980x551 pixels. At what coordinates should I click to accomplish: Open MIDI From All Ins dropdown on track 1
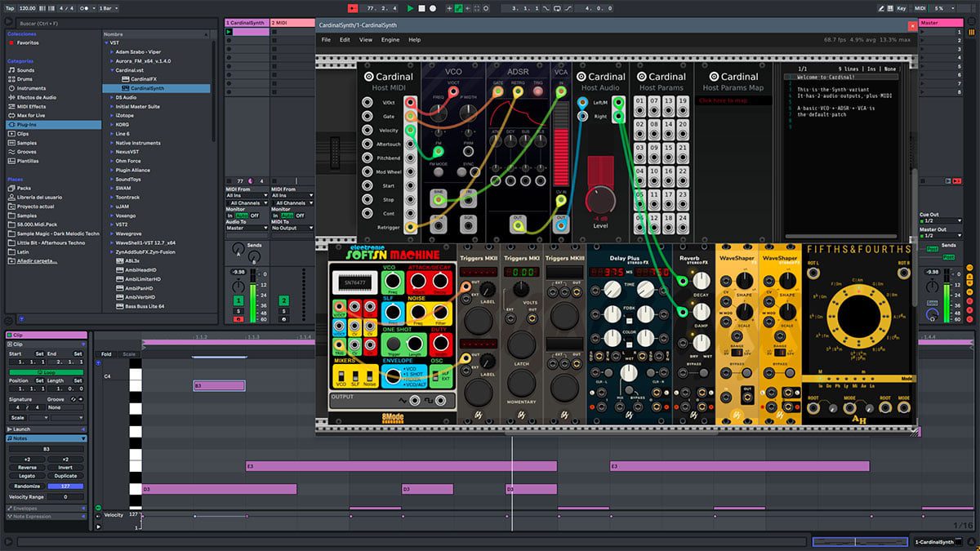(245, 196)
